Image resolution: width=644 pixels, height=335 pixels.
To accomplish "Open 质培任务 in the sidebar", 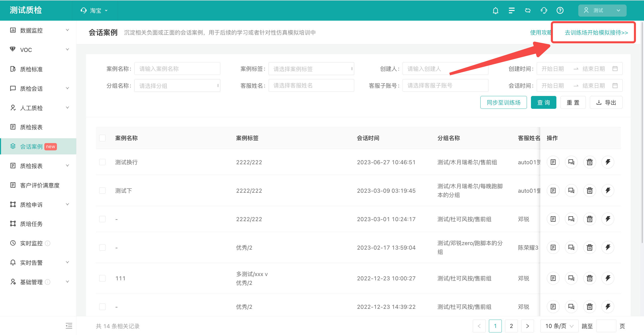I will tap(38, 224).
